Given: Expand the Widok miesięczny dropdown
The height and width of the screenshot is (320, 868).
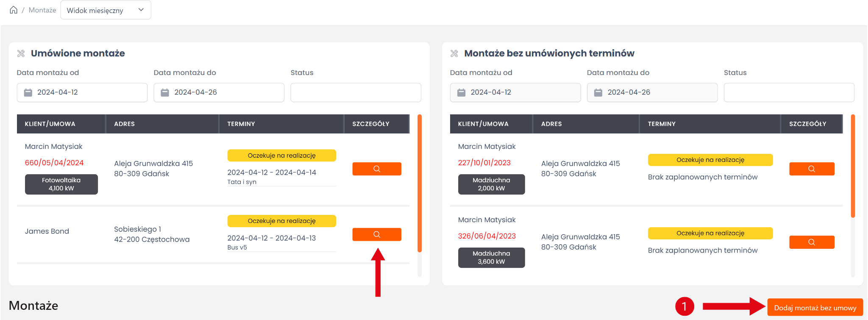Looking at the screenshot, I should pos(106,10).
